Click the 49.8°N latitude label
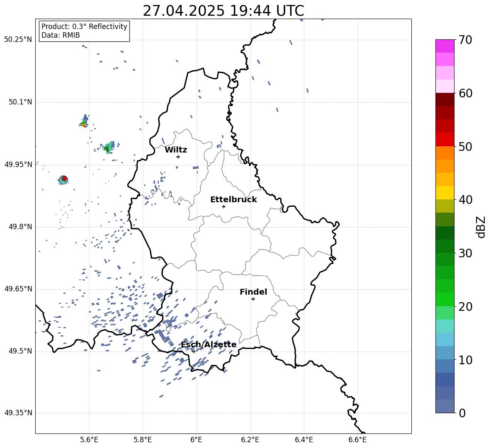Image resolution: width=491 pixels, height=448 pixels. point(20,227)
